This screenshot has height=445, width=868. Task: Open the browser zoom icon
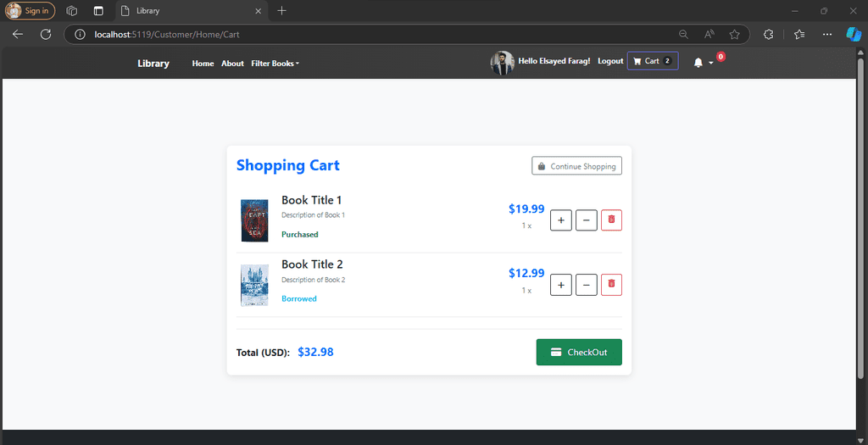684,34
